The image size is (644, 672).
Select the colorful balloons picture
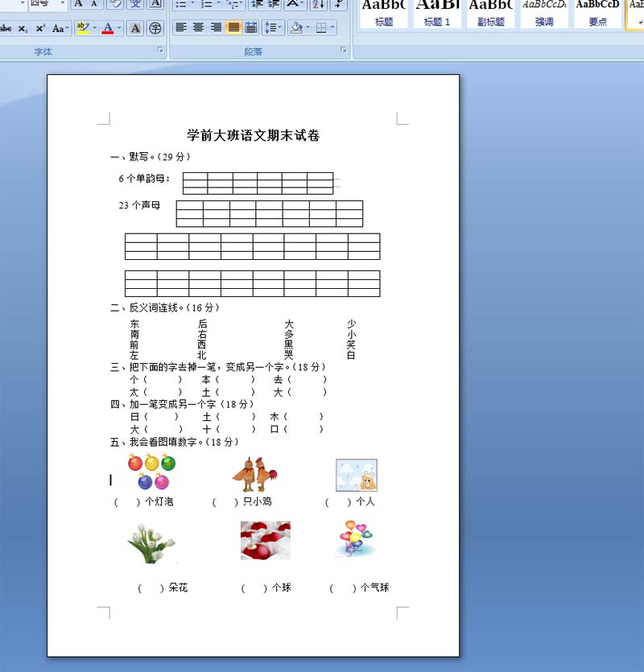[356, 538]
